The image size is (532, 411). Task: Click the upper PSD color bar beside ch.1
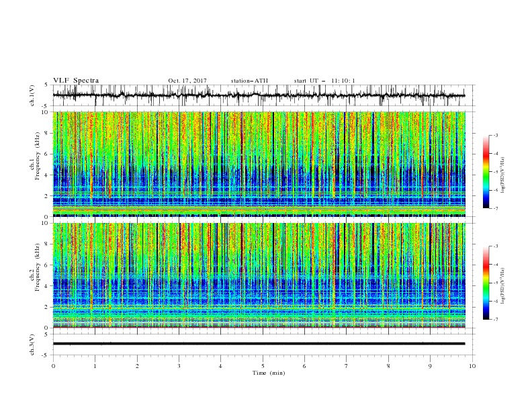[x=486, y=172]
